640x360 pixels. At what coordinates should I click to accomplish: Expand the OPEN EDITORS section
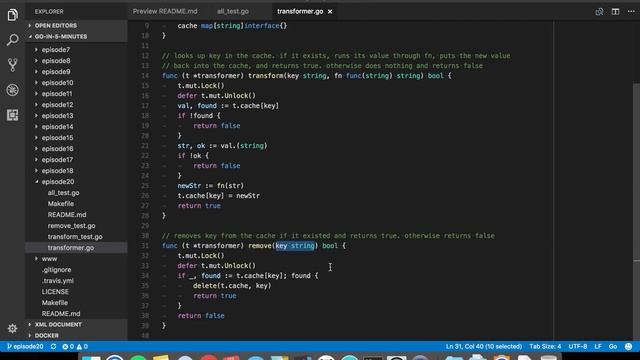click(76, 25)
